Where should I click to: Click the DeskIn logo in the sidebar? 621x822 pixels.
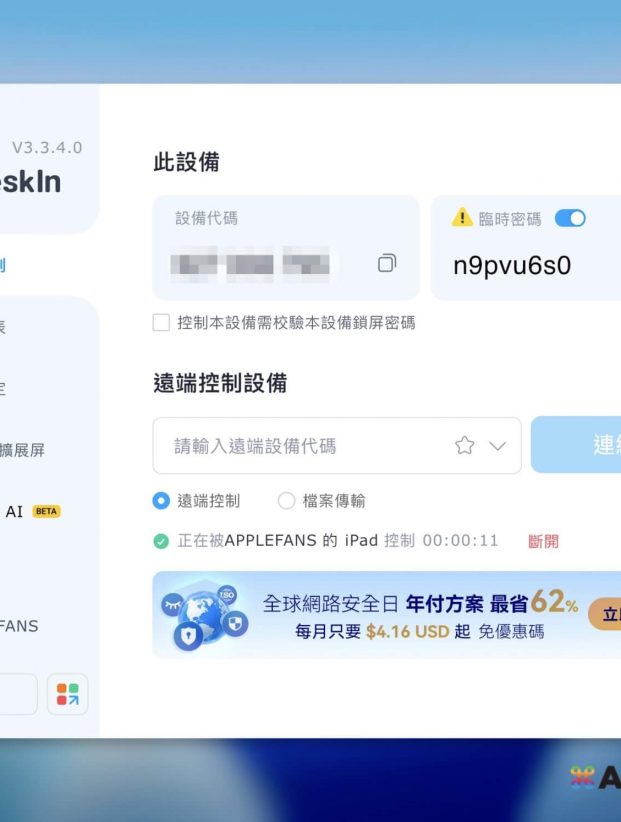tap(30, 182)
